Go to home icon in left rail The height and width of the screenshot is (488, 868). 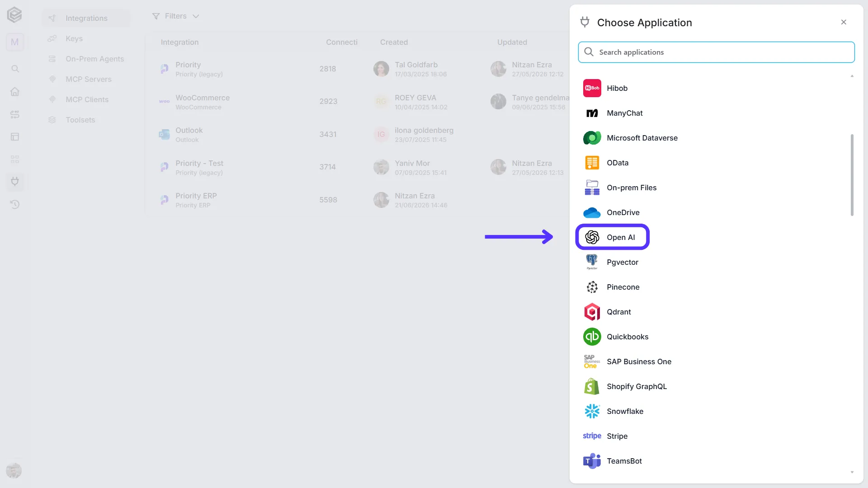click(15, 91)
